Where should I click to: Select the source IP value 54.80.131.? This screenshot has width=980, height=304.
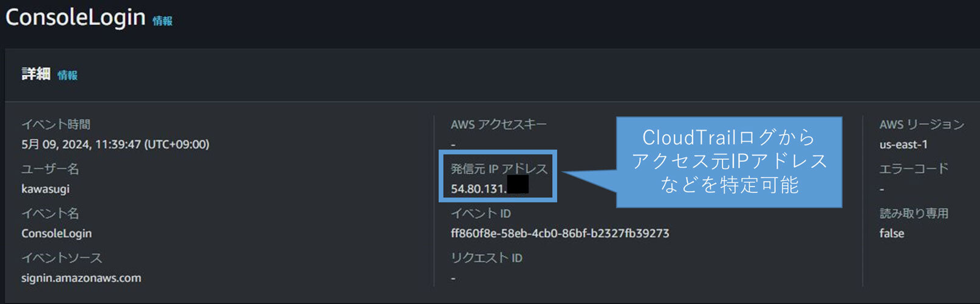click(478, 189)
